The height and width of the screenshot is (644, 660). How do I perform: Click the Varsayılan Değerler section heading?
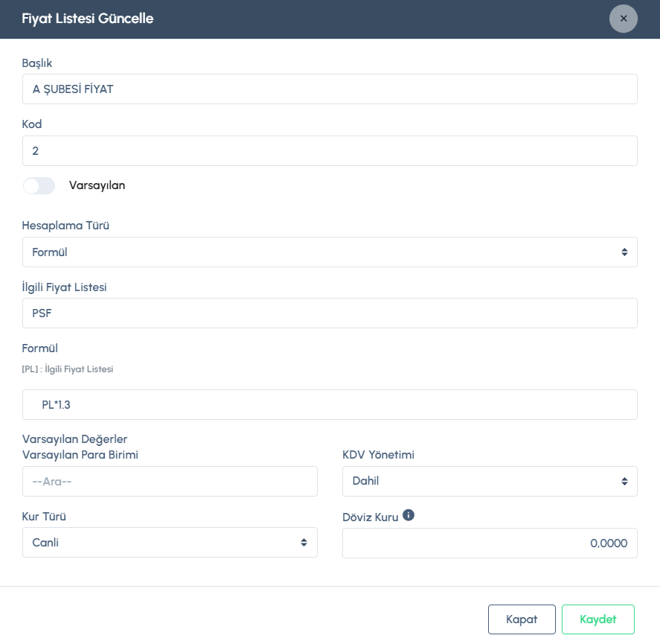point(75,439)
